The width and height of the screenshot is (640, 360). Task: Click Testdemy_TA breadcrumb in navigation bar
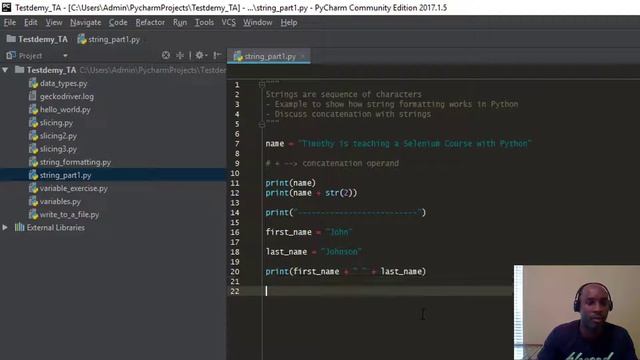coord(37,39)
